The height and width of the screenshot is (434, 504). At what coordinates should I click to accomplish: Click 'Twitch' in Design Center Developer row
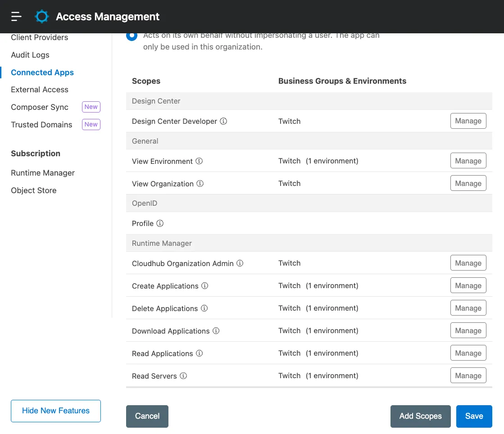(x=289, y=121)
